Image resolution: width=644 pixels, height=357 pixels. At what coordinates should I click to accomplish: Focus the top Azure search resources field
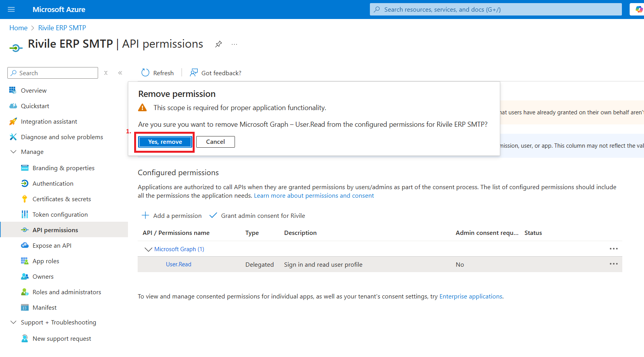496,9
